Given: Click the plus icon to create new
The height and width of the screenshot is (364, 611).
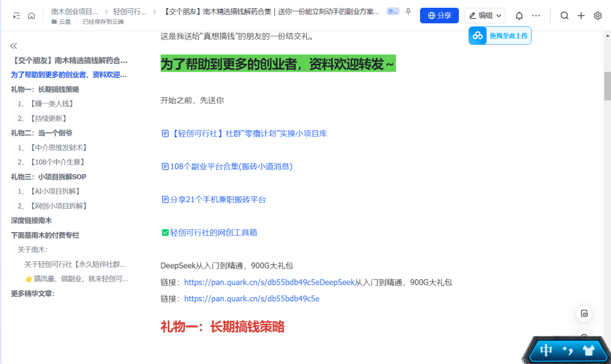Looking at the screenshot, I should coord(581,16).
